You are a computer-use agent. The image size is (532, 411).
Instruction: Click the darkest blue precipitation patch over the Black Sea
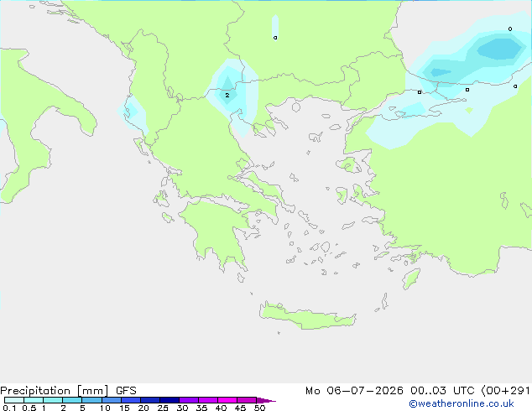coord(499,49)
